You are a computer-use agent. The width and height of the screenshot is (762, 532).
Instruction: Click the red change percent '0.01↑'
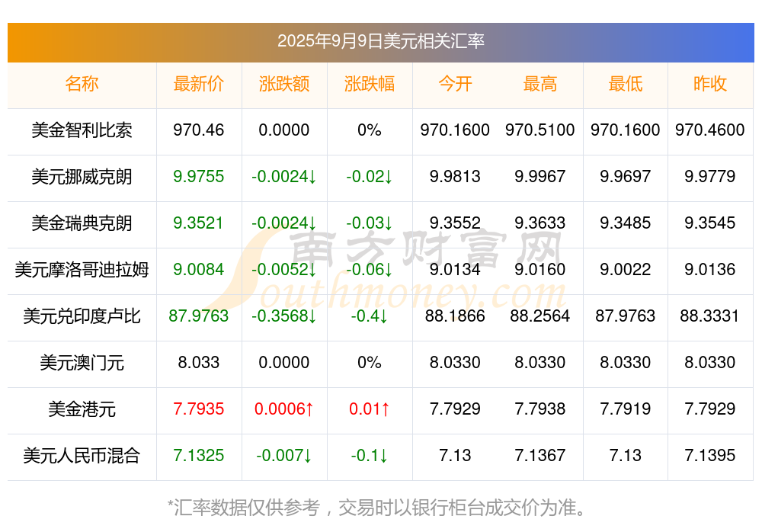pyautogui.click(x=370, y=409)
